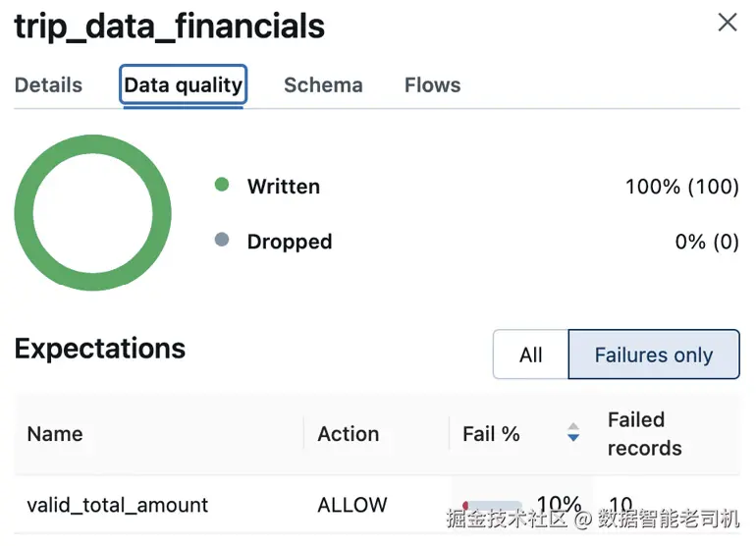
Task: Go to the Flows tab
Action: click(x=432, y=85)
